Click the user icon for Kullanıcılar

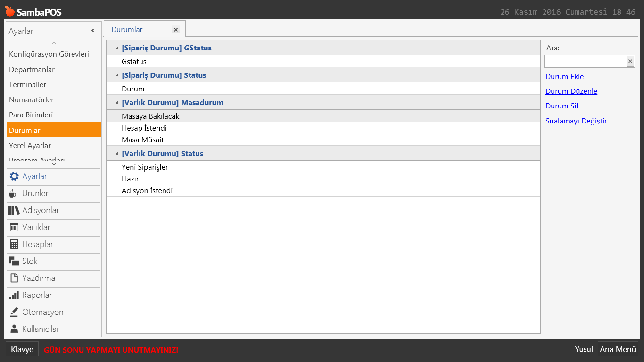coord(14,329)
